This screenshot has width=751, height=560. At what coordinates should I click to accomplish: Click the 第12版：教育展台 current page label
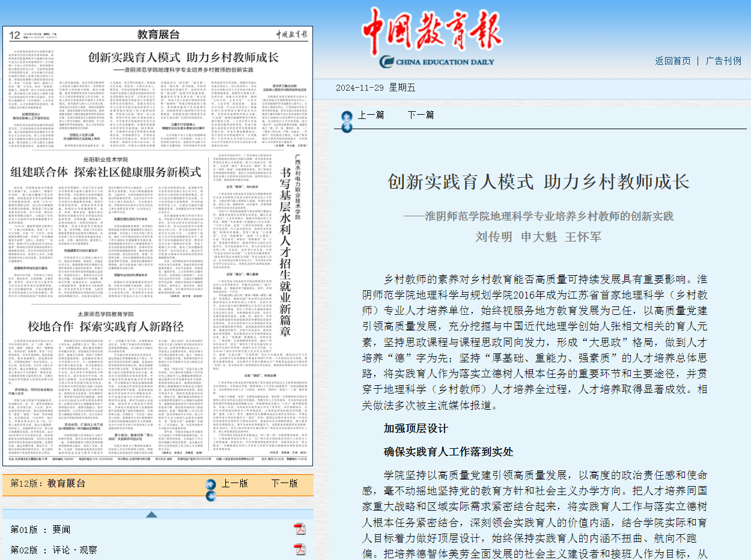[x=48, y=483]
